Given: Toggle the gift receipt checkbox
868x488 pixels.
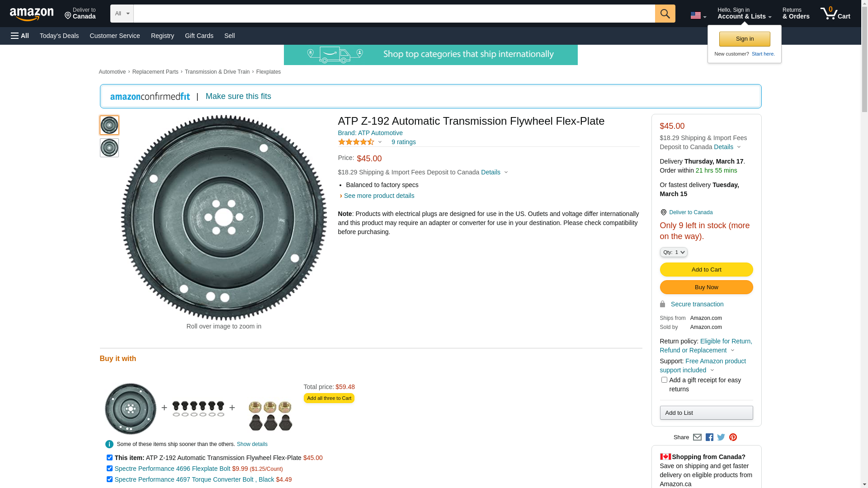Looking at the screenshot, I should 664,380.
